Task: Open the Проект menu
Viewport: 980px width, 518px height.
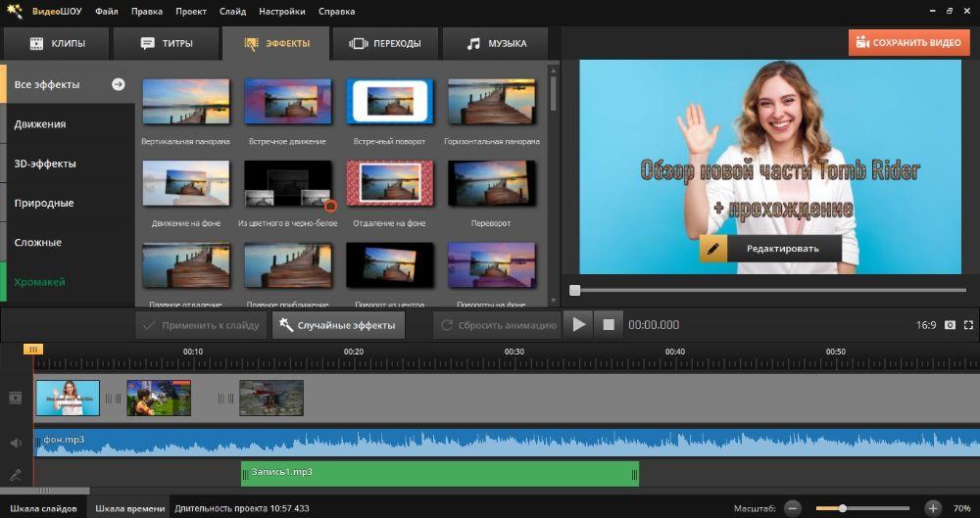Action: pos(191,11)
